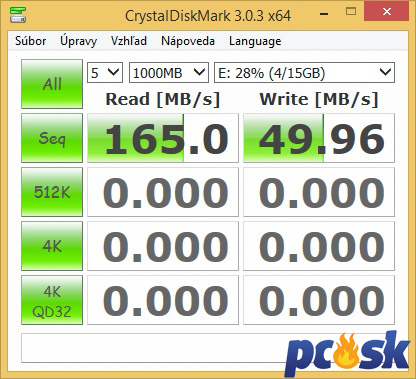
Task: Start the 4K benchmark test
Action: (x=52, y=246)
